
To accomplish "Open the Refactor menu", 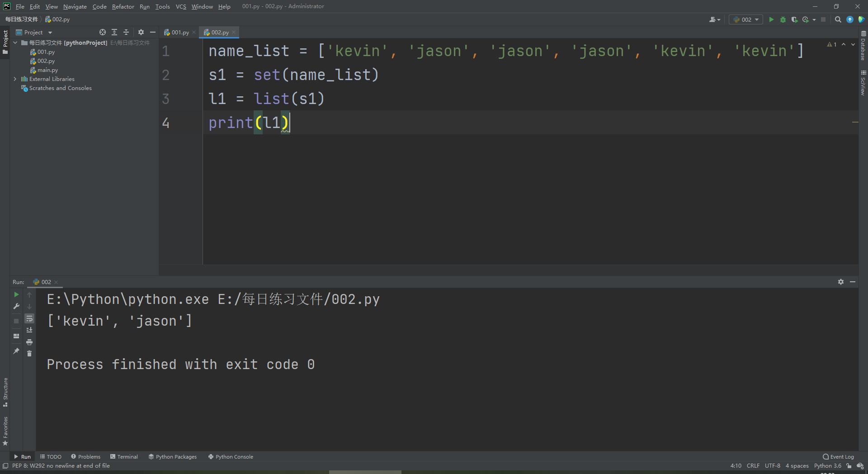I will (x=123, y=6).
